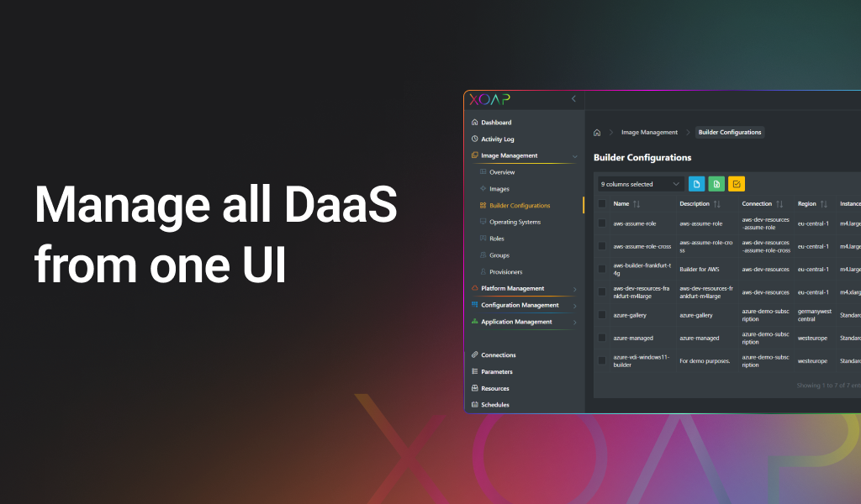Click the Name column header
The image size is (861, 504).
point(621,204)
